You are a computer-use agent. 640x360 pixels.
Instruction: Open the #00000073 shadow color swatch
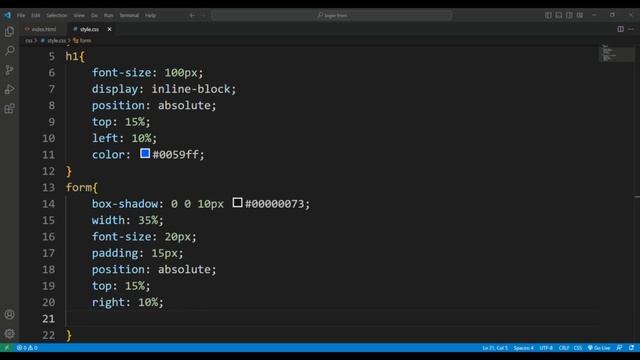[x=238, y=202]
